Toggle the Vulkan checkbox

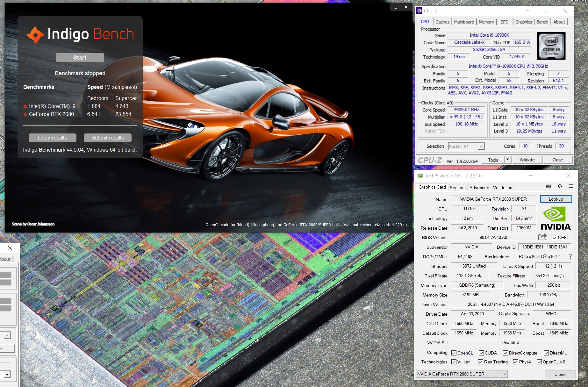[454, 362]
